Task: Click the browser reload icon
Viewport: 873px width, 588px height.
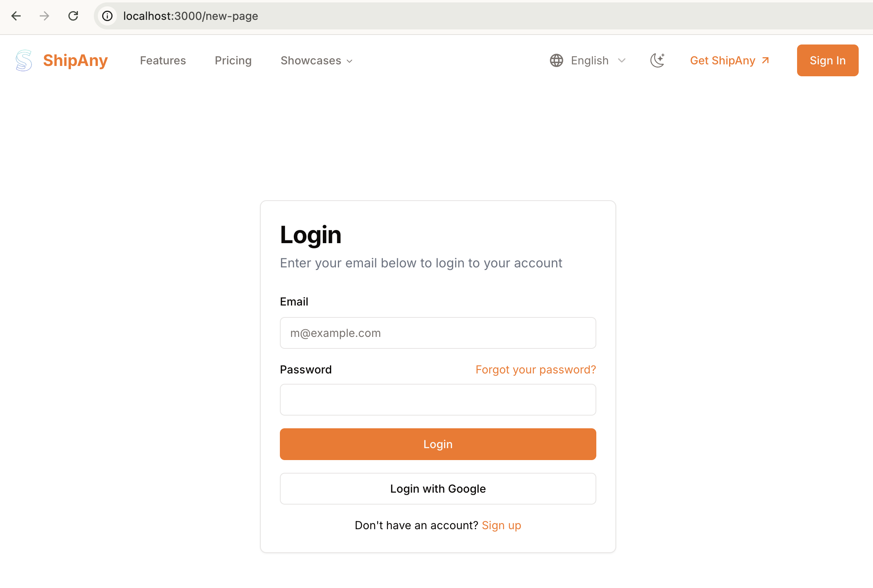Action: (x=73, y=16)
